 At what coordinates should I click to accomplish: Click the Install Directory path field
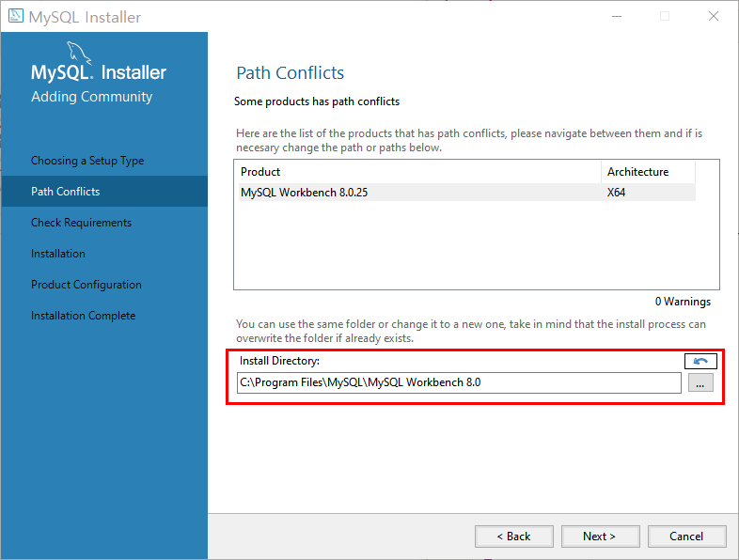click(459, 382)
